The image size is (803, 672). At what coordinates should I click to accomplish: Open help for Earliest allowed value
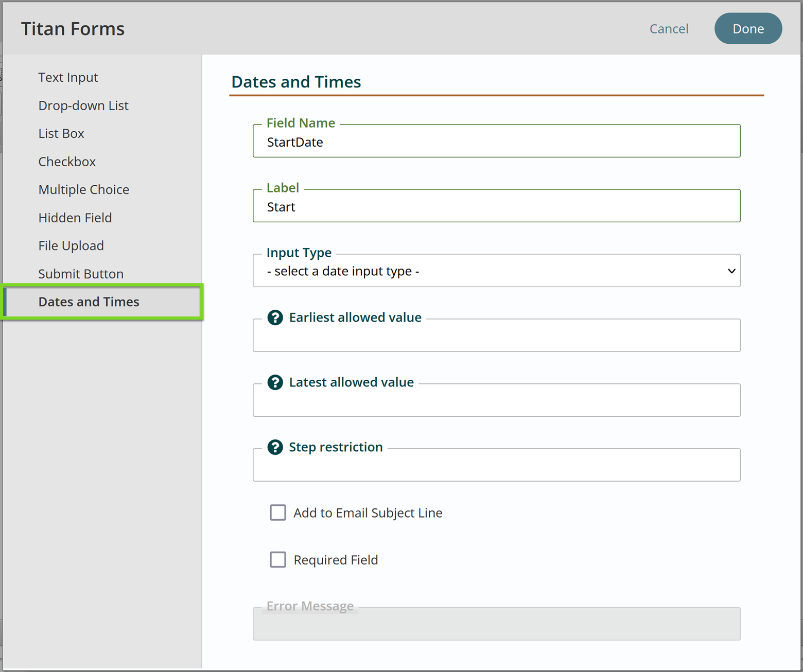tap(275, 317)
